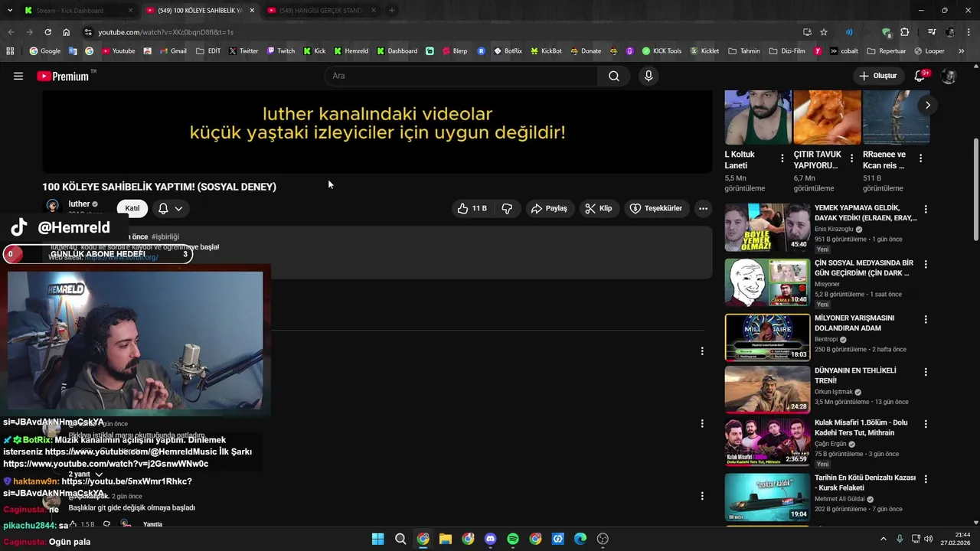Open the YouTube guide hamburger menu
Screen dimensions: 980x551
tap(18, 76)
